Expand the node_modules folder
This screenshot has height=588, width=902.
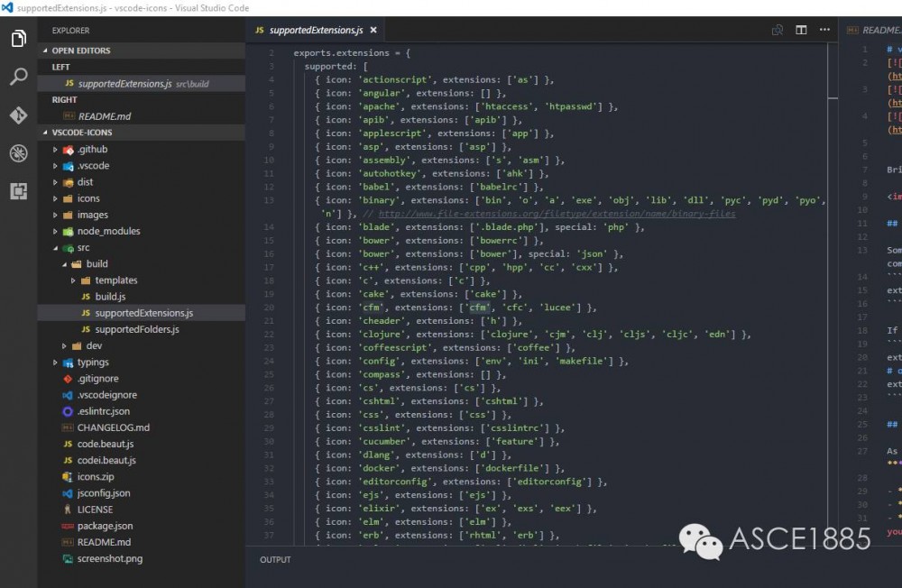[x=56, y=231]
